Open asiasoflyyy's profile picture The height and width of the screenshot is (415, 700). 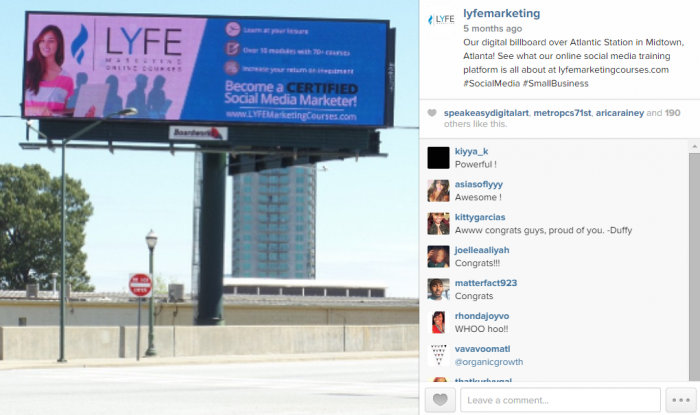coord(438,191)
